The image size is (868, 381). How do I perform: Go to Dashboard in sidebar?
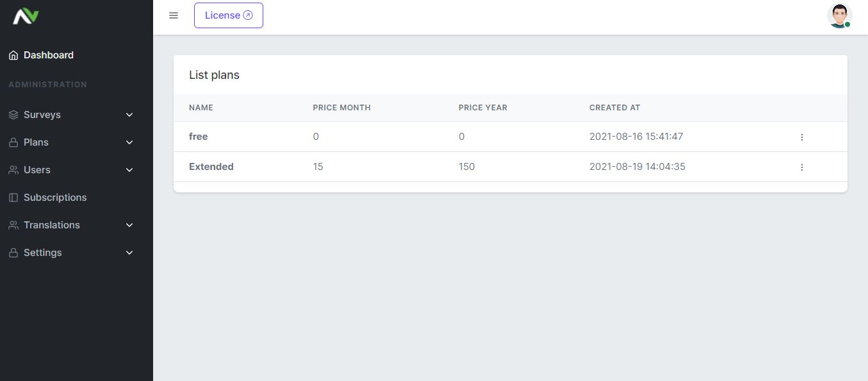click(x=49, y=55)
